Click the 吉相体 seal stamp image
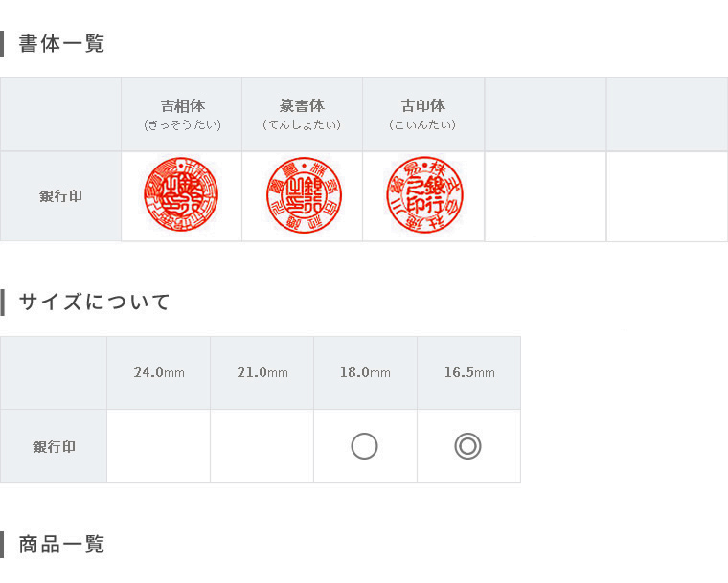The image size is (728, 583). pyautogui.click(x=181, y=194)
